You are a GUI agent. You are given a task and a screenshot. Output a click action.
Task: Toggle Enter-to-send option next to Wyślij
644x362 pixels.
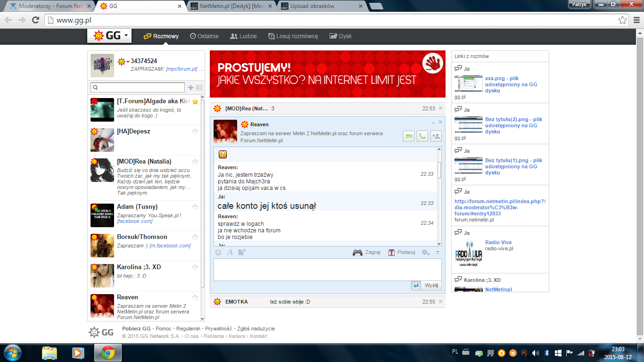pyautogui.click(x=416, y=286)
